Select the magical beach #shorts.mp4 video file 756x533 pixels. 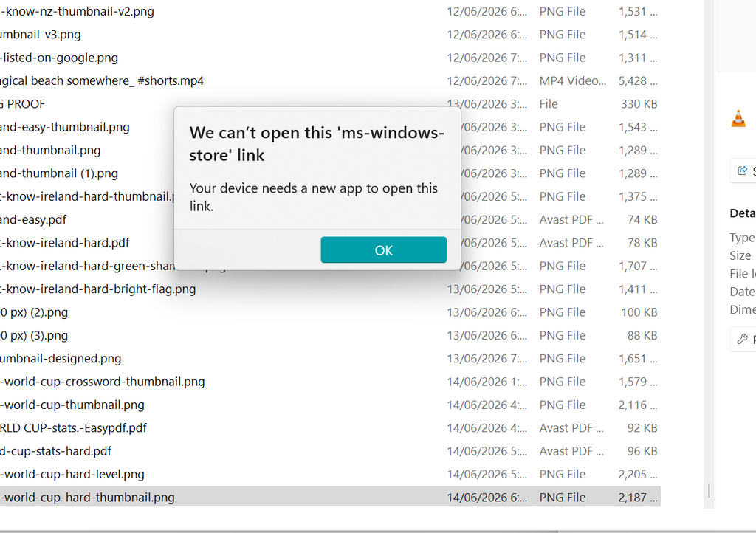[x=330, y=80]
